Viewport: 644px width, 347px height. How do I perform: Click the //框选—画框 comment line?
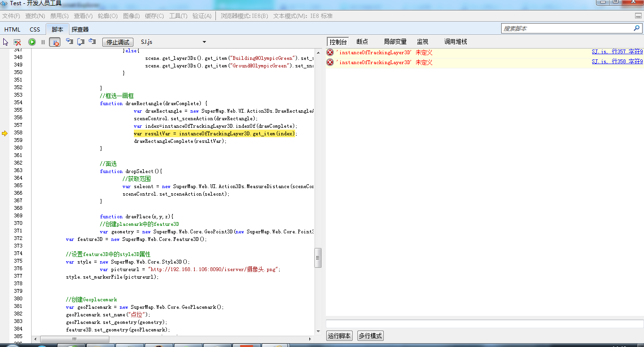point(117,96)
